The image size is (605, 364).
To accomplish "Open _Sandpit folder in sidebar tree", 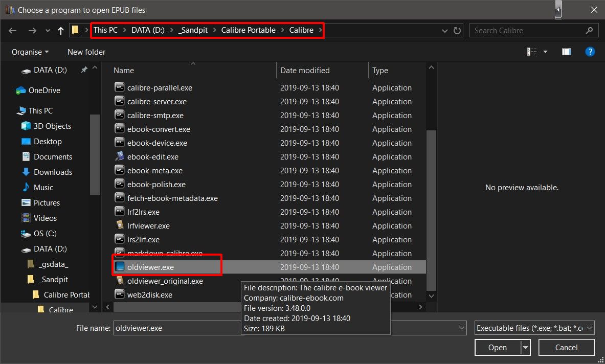I will [53, 280].
